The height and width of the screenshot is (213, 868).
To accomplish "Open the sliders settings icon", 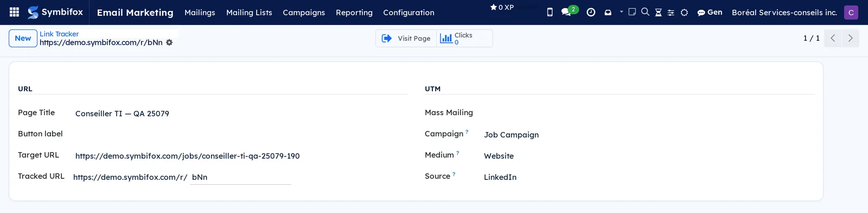I will (x=671, y=12).
